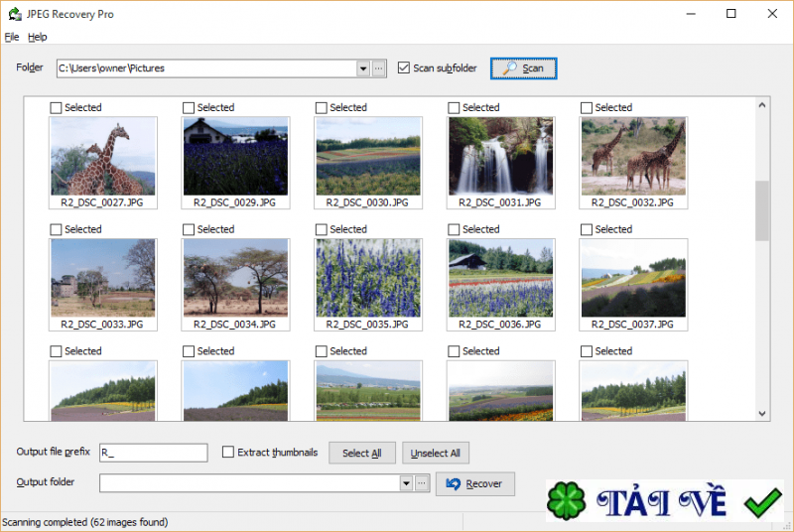This screenshot has width=794, height=532.
Task: Check Selected box for R2_DSC_0027.JPG
Action: pos(56,108)
